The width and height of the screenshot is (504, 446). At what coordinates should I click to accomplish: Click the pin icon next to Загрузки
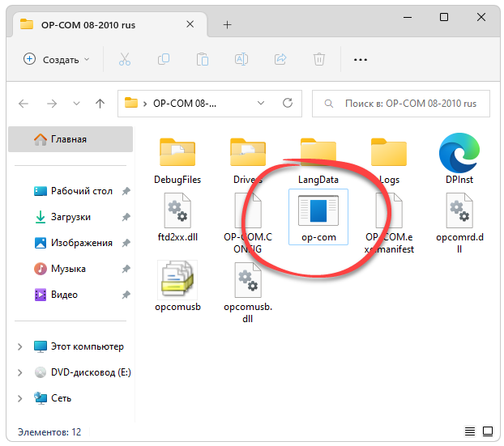(126, 217)
